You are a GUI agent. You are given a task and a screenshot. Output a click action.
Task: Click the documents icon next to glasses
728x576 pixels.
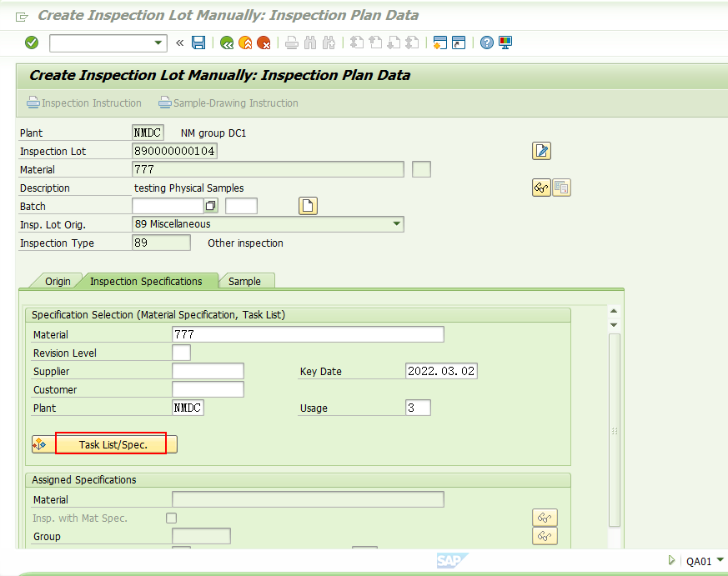click(x=561, y=188)
